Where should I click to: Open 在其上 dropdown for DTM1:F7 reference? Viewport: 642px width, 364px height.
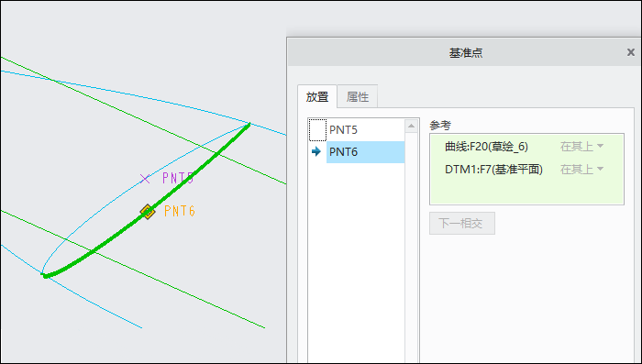tap(581, 169)
